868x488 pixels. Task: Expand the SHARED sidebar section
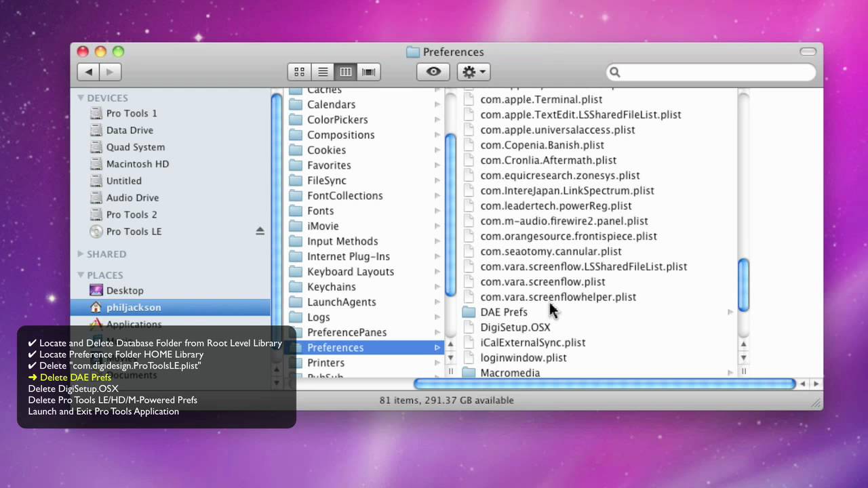(81, 253)
